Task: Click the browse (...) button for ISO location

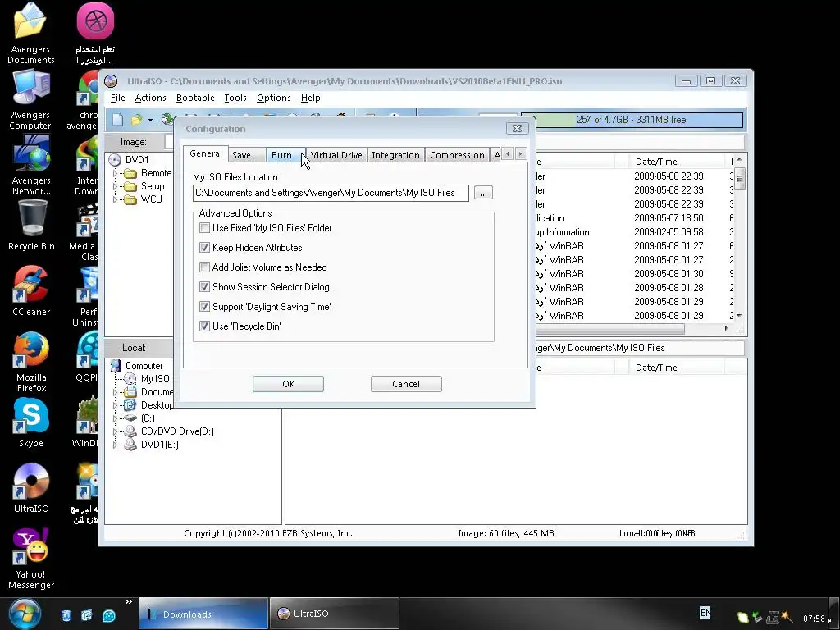Action: [483, 193]
